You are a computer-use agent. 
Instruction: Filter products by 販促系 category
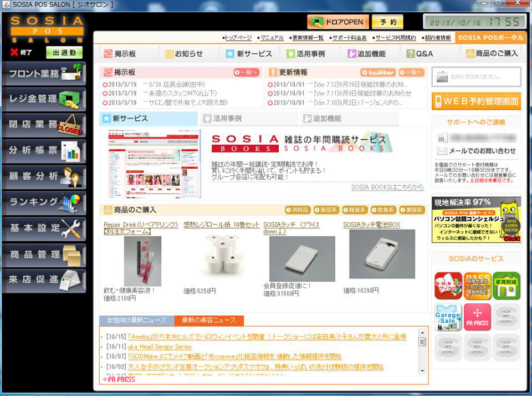coord(326,210)
